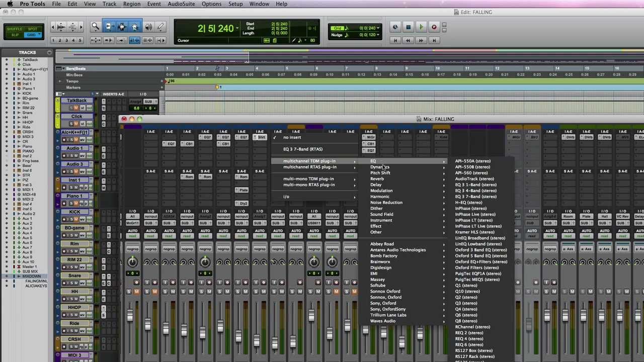This screenshot has width=644, height=362.
Task: Choose zoom preset 5
Action: tap(79, 40)
